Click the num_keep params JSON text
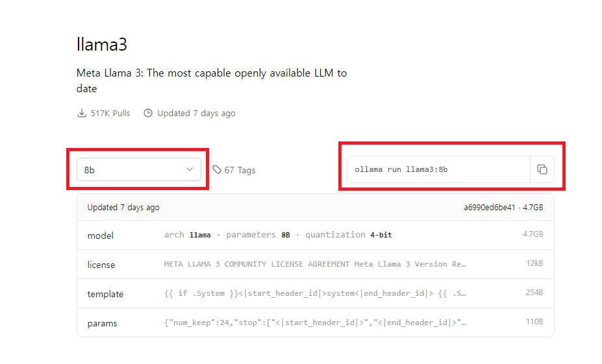Viewport: 602px width, 364px height. (315, 322)
